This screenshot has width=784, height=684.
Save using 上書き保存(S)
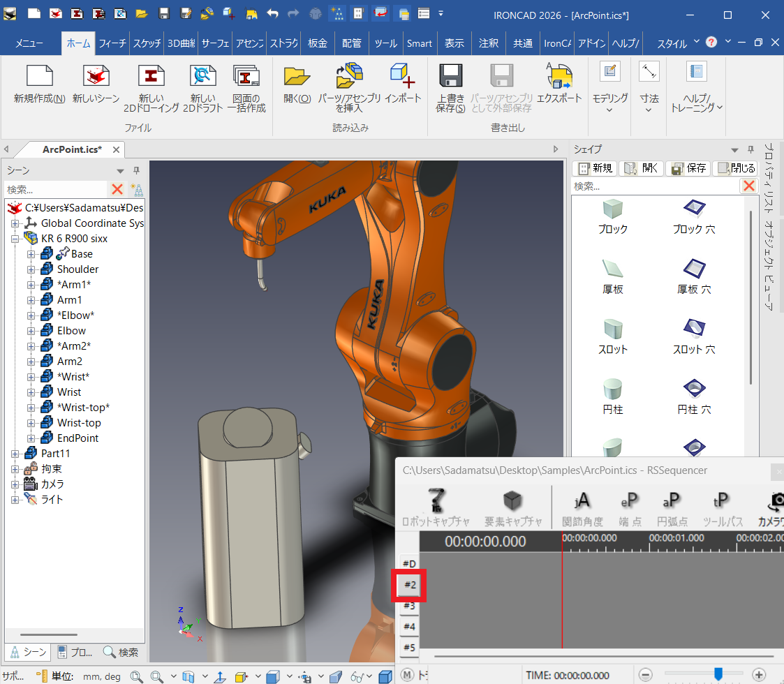pos(450,89)
